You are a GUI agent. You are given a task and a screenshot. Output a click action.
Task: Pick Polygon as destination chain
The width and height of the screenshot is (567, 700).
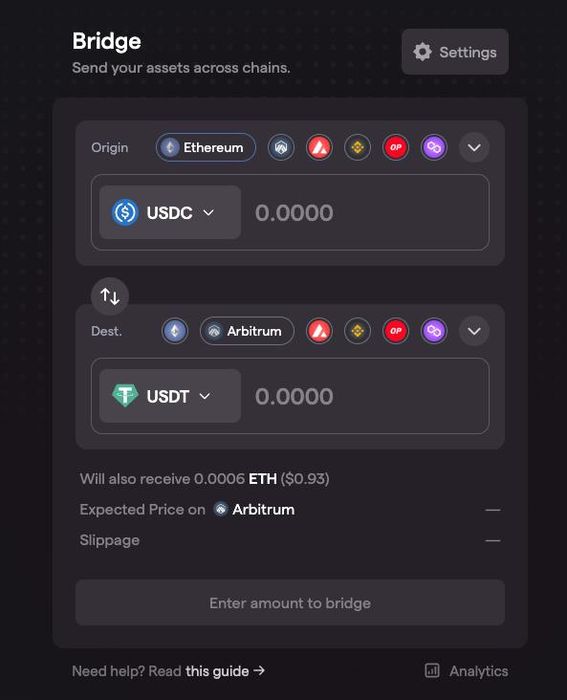(x=434, y=331)
